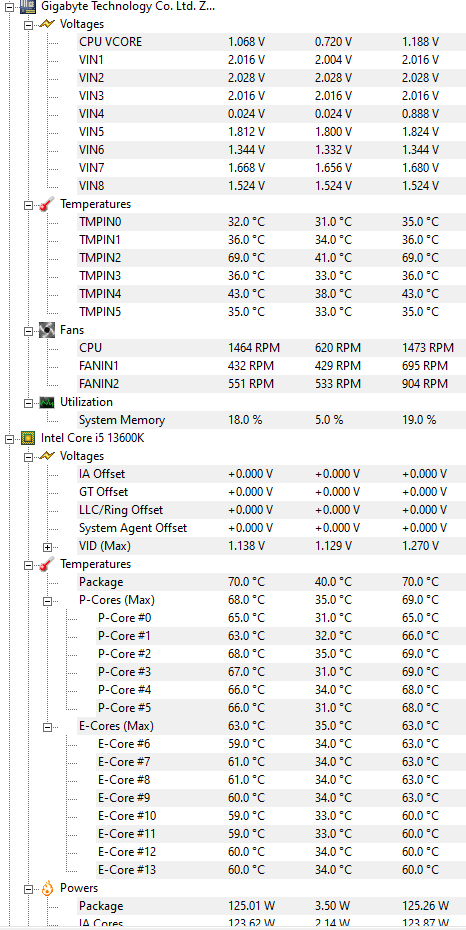
Task: Collapse the E-Cores (Max) group
Action: (x=47, y=727)
